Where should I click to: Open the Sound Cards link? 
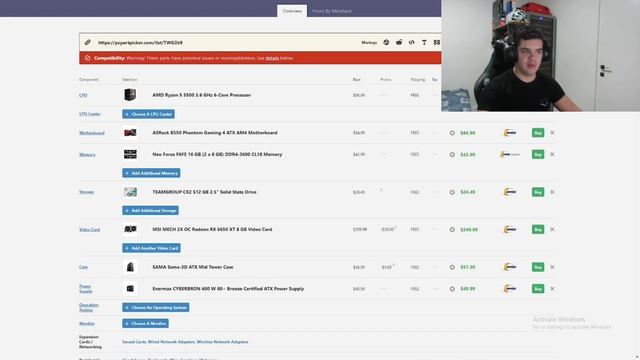134,342
